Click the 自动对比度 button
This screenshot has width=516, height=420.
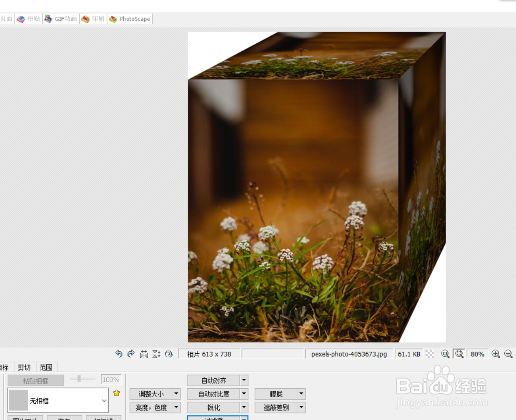pos(213,394)
